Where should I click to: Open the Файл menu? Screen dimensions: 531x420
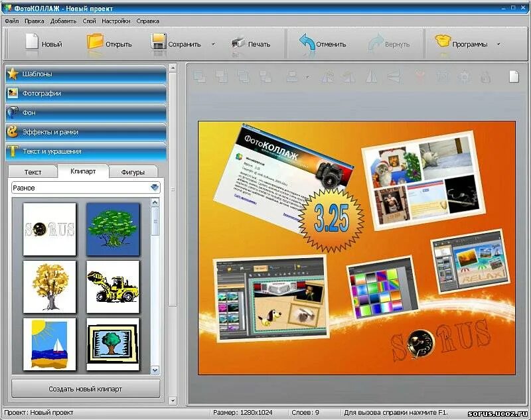click(x=12, y=21)
